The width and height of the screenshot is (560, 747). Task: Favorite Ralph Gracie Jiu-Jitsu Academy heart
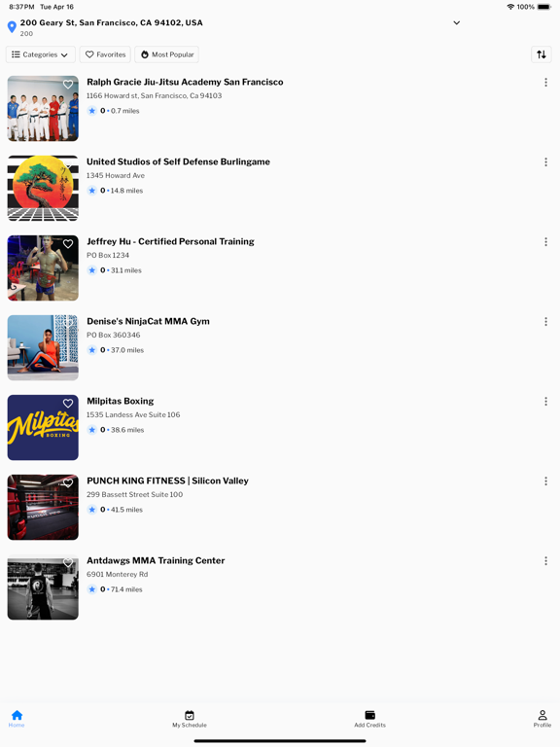tap(68, 85)
